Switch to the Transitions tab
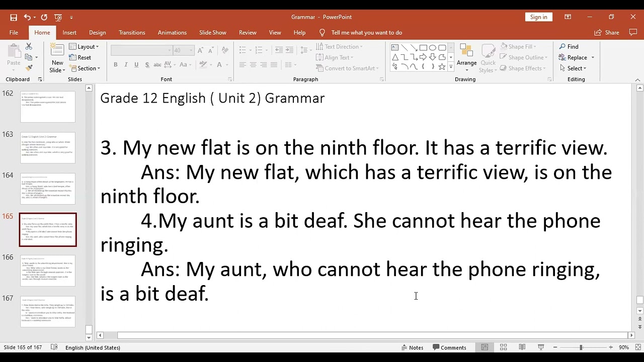 click(132, 33)
